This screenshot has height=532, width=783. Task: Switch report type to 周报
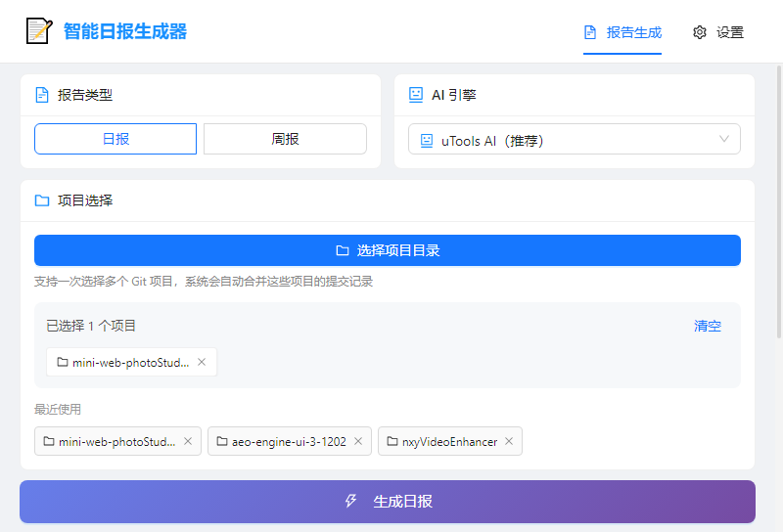coord(285,139)
